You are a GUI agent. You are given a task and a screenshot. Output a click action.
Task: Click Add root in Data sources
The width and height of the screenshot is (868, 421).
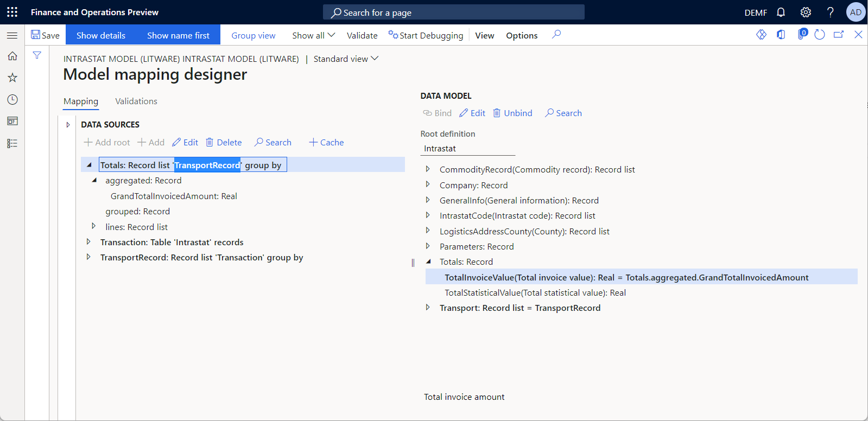click(x=107, y=142)
